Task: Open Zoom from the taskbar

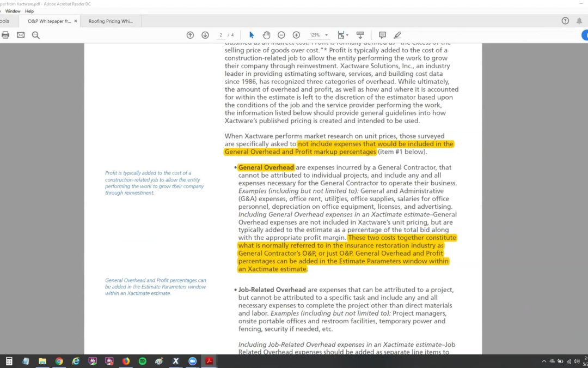Action: [192, 361]
